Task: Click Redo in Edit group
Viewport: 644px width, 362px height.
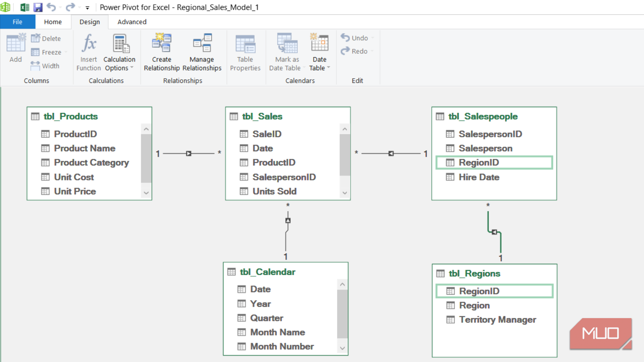Action: point(354,51)
